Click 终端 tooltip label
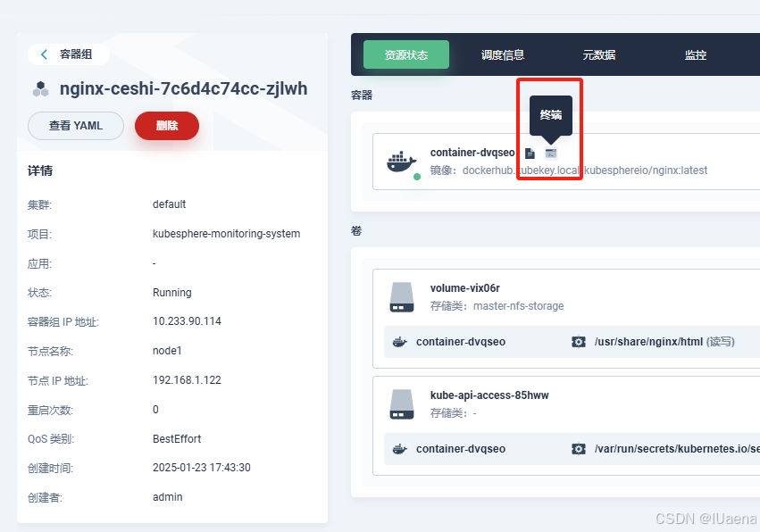Viewport: 760px width, 532px height. [551, 115]
